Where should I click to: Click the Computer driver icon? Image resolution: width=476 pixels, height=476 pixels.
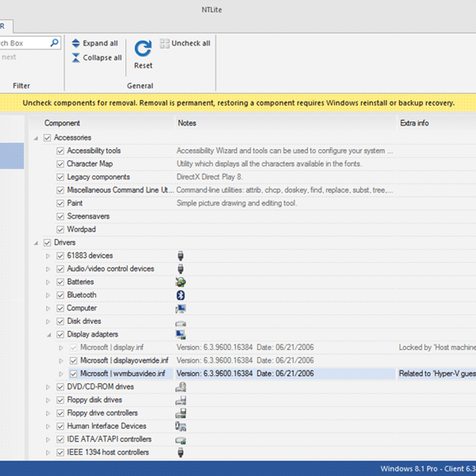coord(181,309)
